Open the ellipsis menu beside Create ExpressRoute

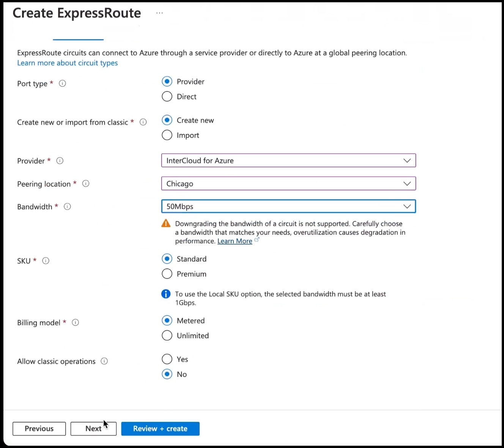(159, 13)
